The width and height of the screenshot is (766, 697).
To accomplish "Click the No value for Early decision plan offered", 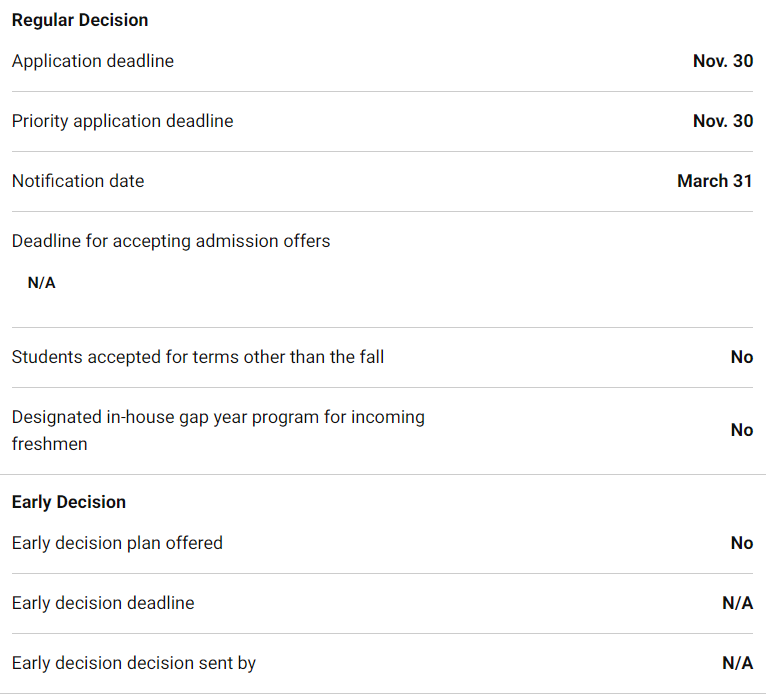I will click(741, 543).
